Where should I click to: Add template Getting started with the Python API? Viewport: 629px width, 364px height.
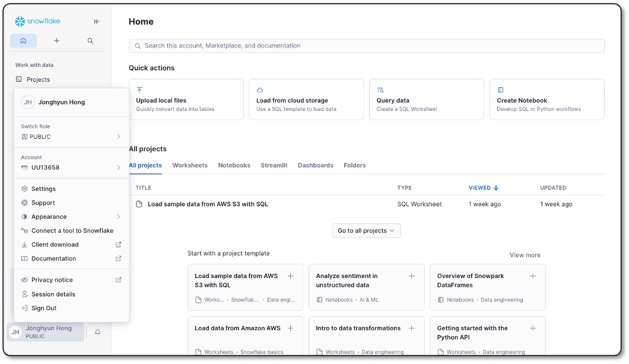coord(533,328)
